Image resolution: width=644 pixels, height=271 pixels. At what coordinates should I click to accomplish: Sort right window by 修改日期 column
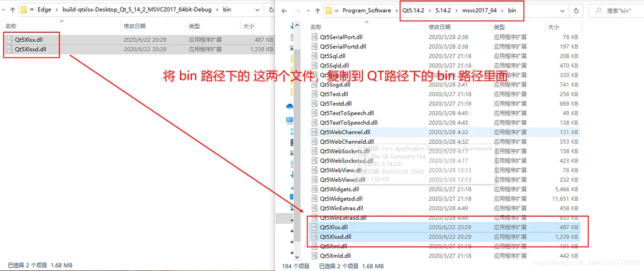(x=439, y=27)
